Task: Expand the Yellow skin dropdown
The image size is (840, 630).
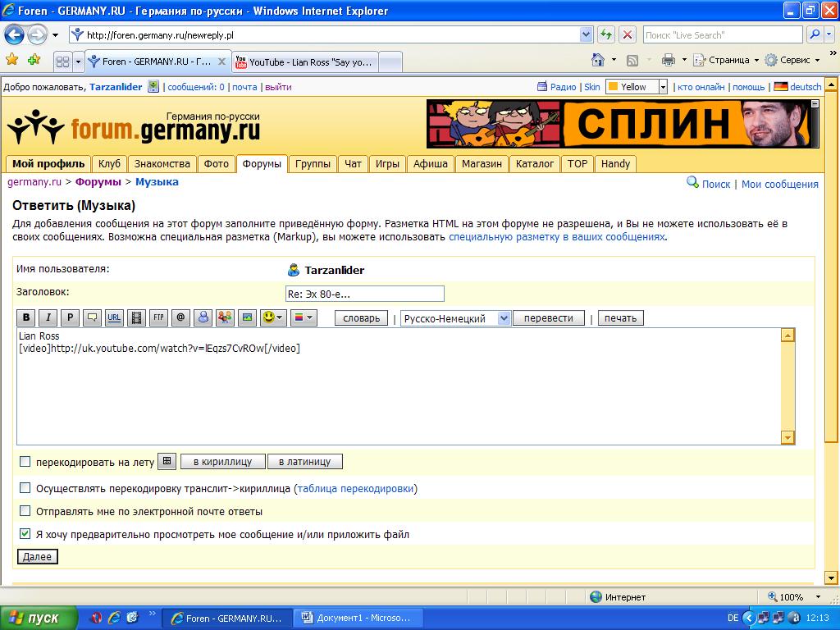Action: pyautogui.click(x=662, y=87)
